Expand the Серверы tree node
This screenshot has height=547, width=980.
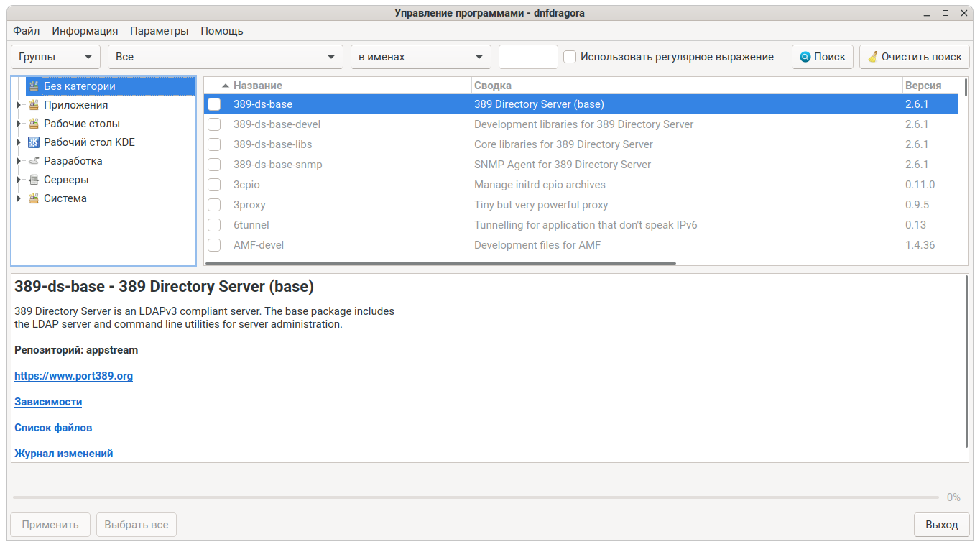point(19,180)
